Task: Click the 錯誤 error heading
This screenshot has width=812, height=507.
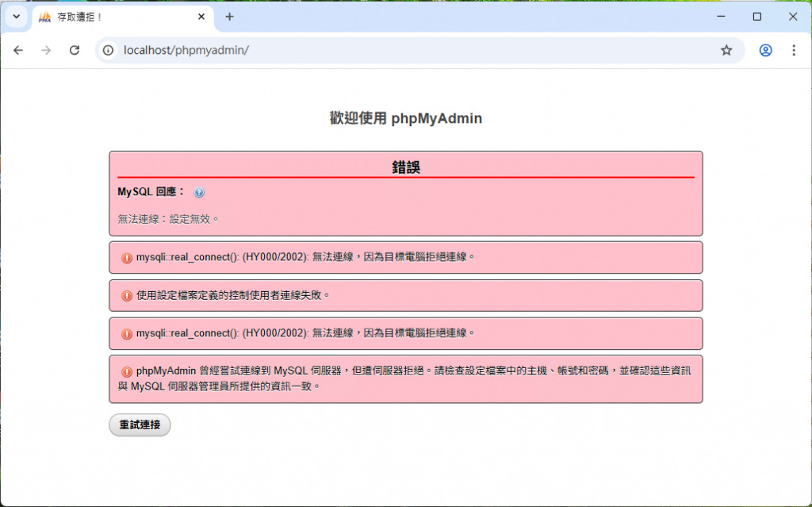Action: click(406, 167)
